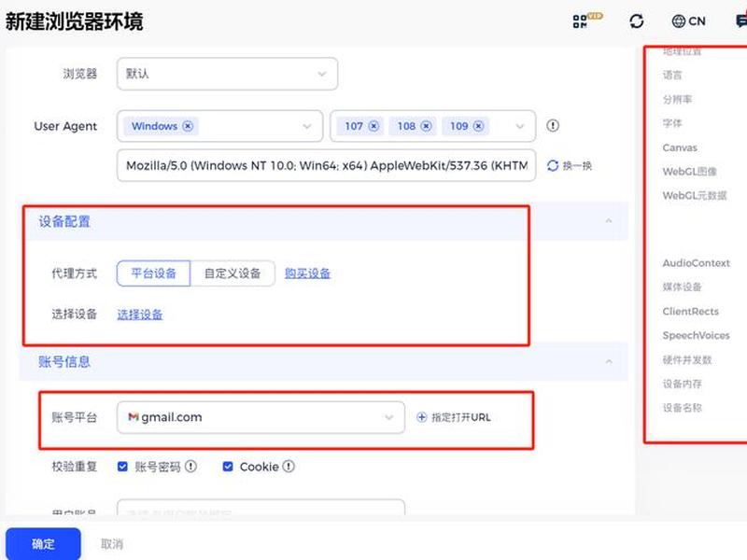The image size is (747, 560).
Task: Click info icon beside version dropdown
Action: pos(553,126)
